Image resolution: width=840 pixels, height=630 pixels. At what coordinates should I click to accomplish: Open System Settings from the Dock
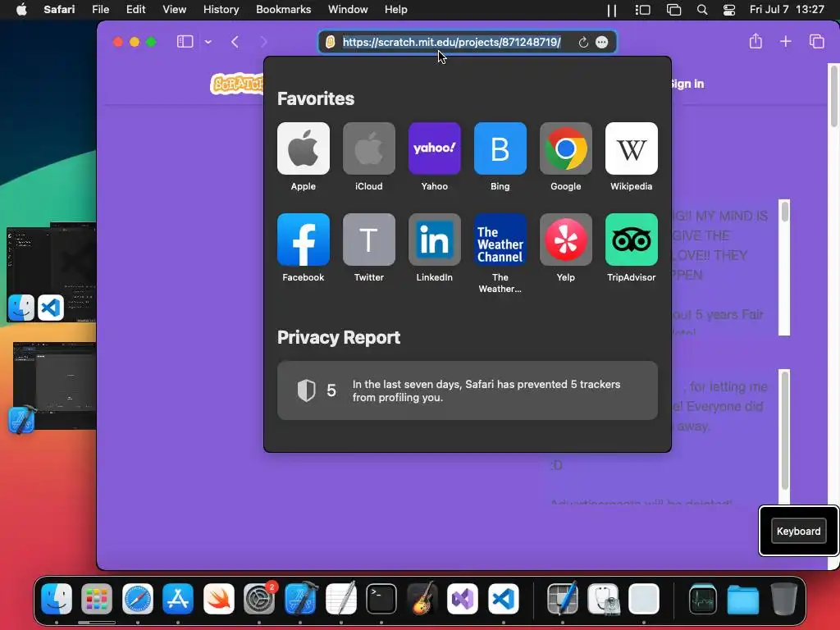(259, 598)
